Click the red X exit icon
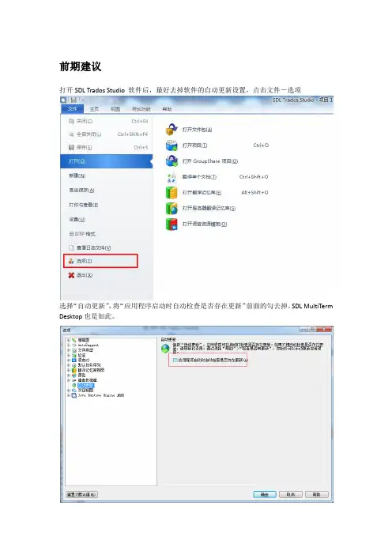 click(71, 275)
